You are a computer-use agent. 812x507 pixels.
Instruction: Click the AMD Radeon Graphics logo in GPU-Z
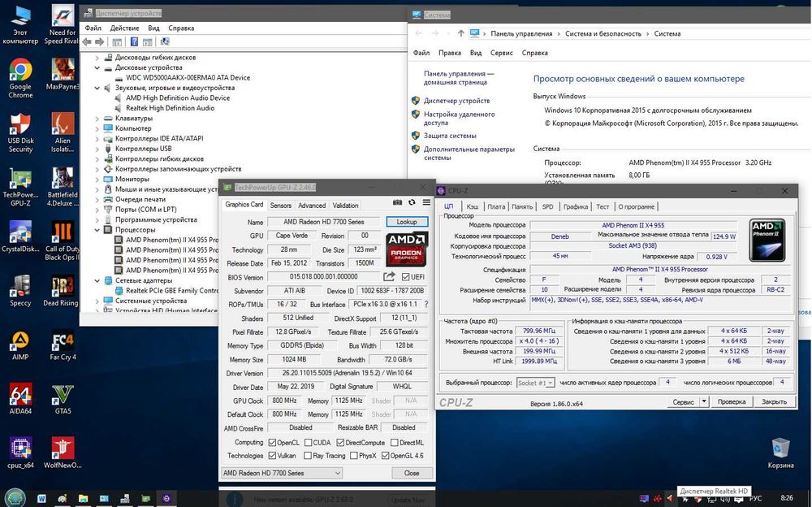[407, 249]
